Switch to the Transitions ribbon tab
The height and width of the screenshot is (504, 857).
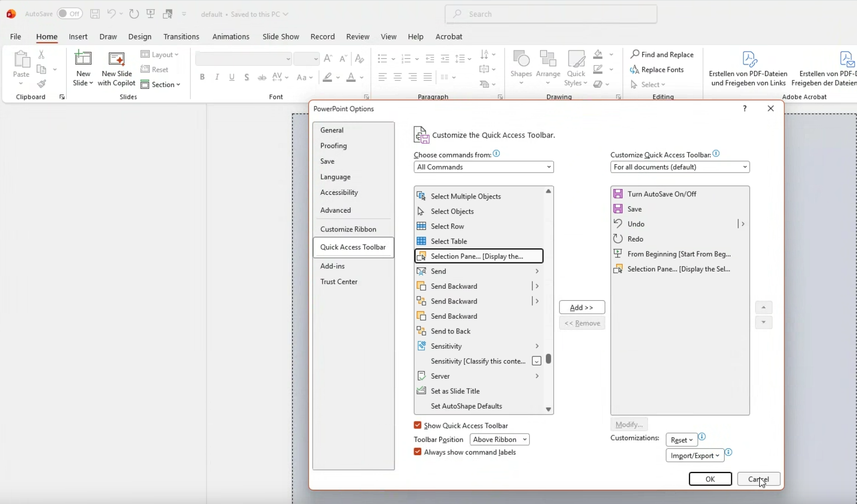coord(181,37)
